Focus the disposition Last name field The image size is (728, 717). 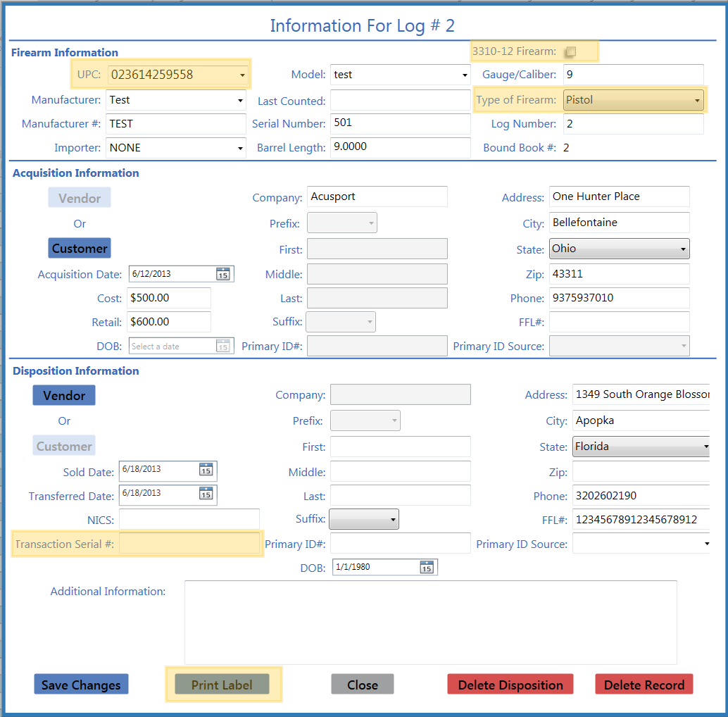(x=400, y=496)
